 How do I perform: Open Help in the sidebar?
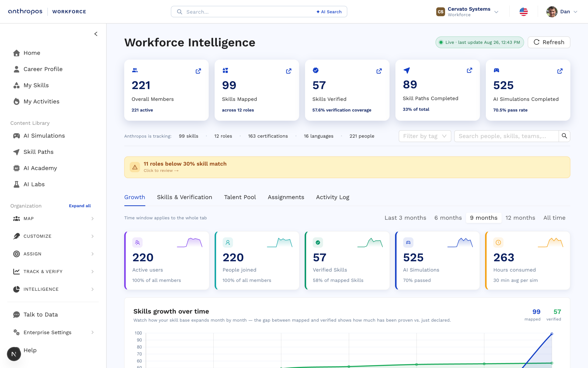coord(30,350)
